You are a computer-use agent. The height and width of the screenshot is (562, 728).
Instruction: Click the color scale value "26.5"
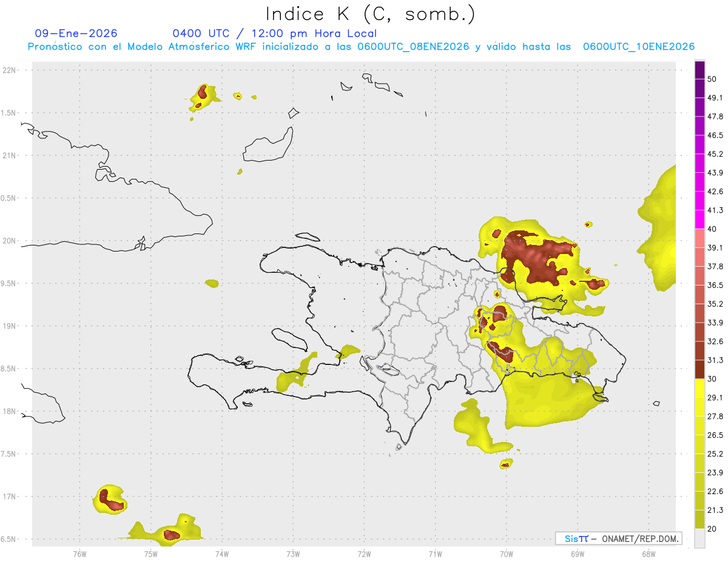(x=715, y=435)
